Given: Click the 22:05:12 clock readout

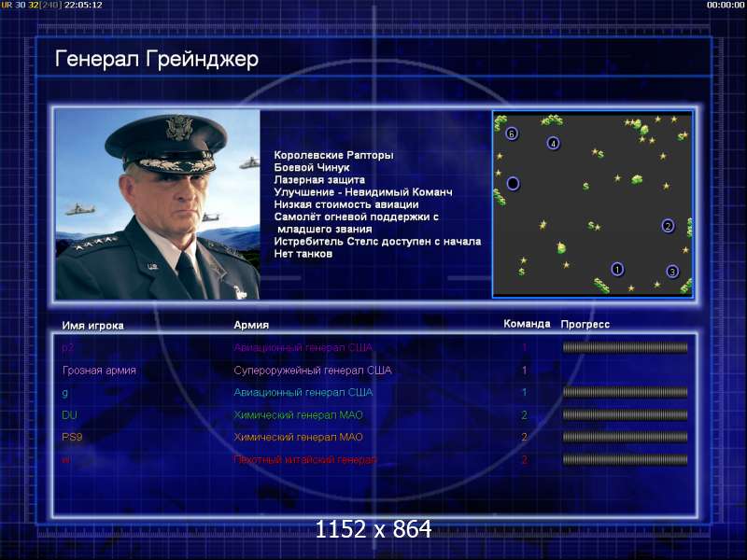Looking at the screenshot, I should [83, 5].
